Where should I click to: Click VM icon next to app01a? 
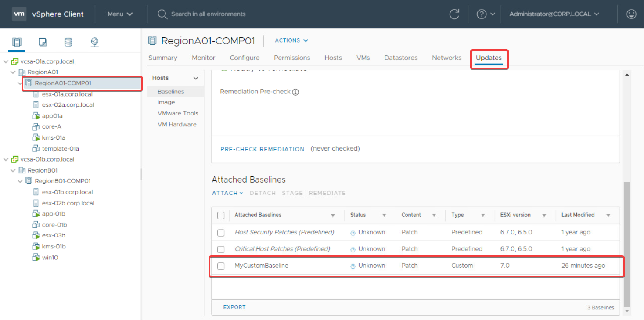tap(36, 116)
